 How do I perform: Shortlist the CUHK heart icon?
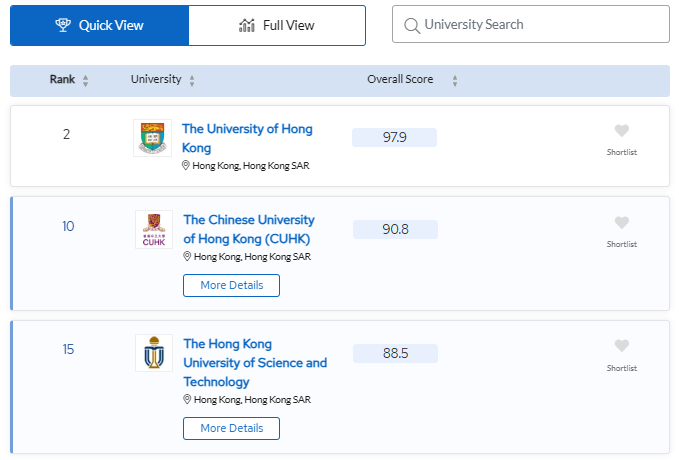tap(622, 223)
